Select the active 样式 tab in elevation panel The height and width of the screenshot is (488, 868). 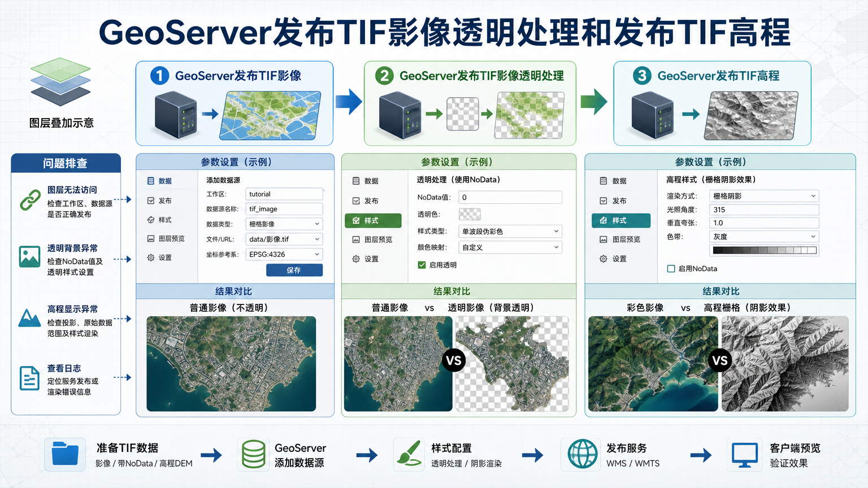coord(621,220)
